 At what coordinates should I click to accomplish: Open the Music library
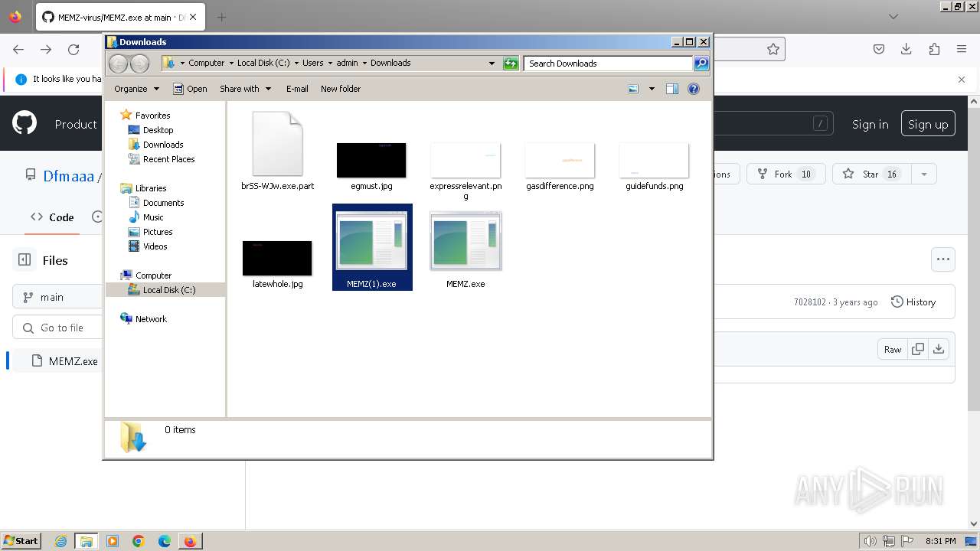pyautogui.click(x=153, y=217)
